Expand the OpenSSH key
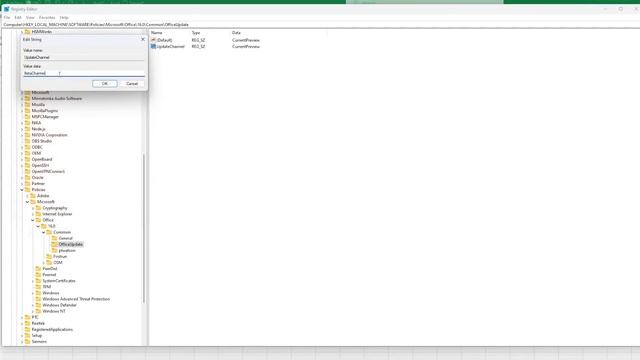 point(22,165)
